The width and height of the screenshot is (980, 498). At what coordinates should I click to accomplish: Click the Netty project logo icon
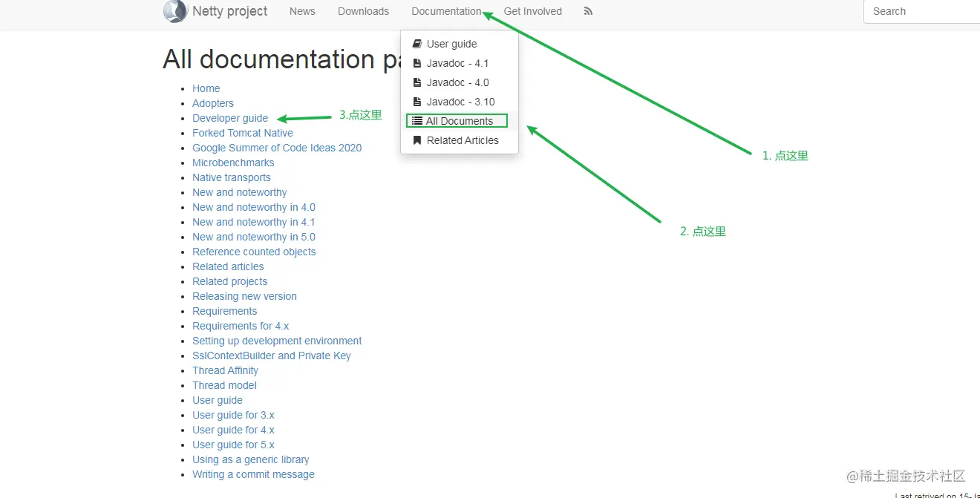point(175,11)
